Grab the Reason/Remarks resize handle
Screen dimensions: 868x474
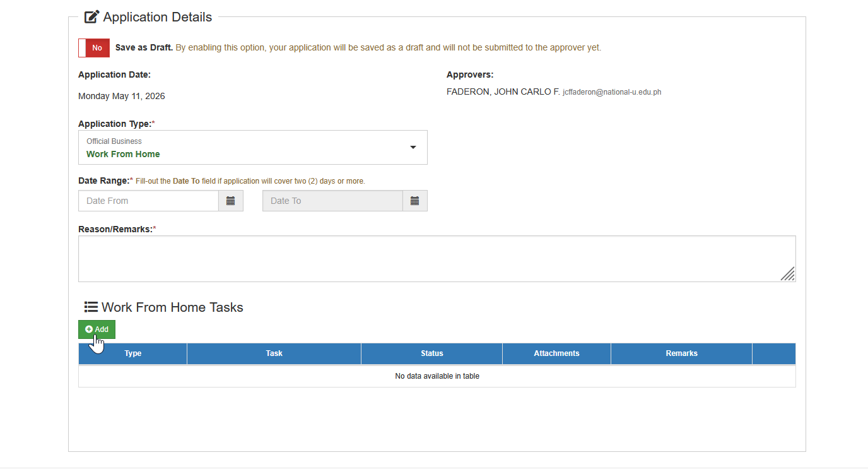788,274
